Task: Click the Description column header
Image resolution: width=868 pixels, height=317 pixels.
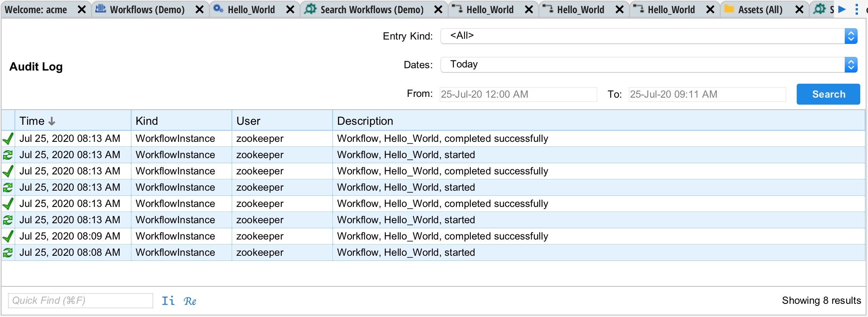Action: 365,121
